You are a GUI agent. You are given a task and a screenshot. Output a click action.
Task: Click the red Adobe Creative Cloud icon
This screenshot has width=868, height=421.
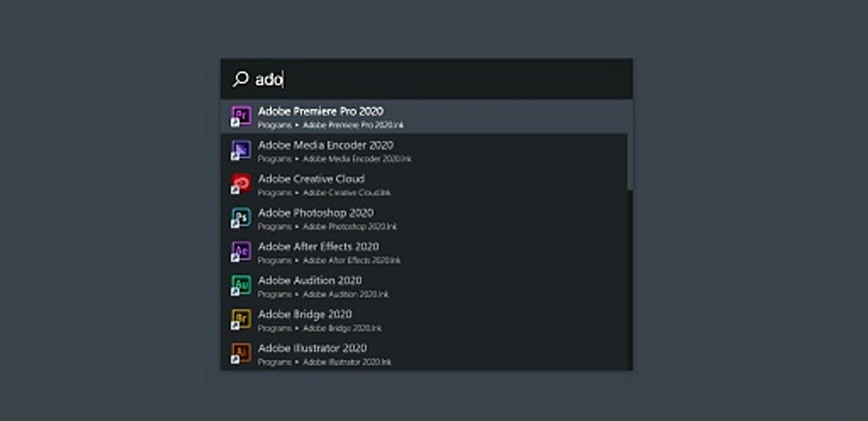241,184
